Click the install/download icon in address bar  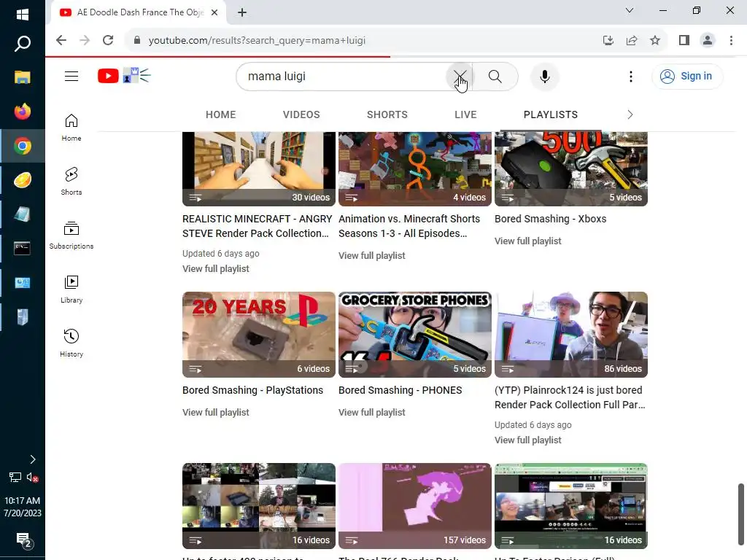click(608, 41)
